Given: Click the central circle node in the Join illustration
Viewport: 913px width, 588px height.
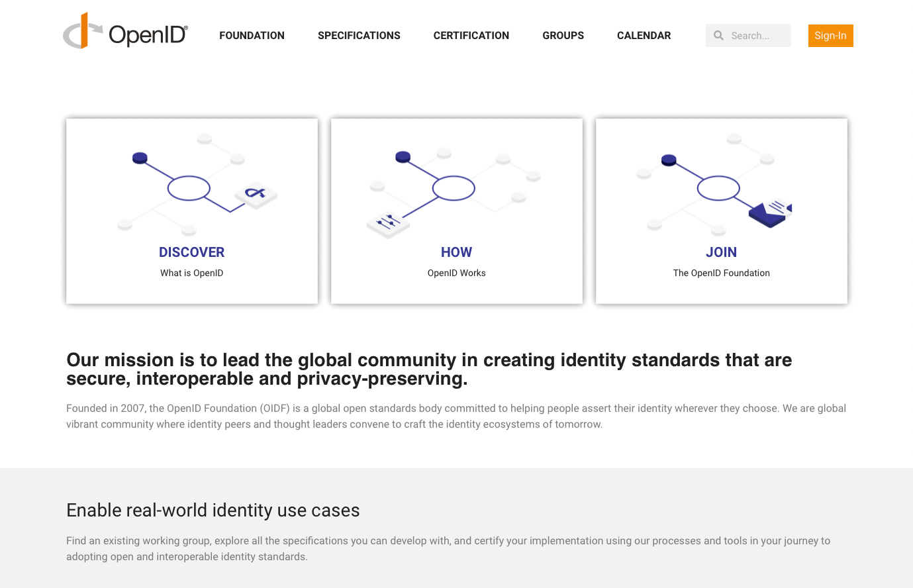Looking at the screenshot, I should (718, 188).
